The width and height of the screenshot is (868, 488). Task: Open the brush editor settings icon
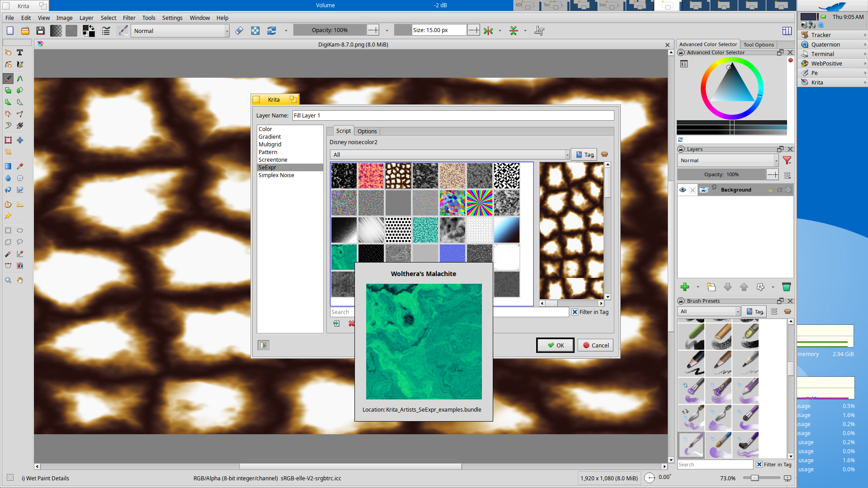[x=106, y=31]
